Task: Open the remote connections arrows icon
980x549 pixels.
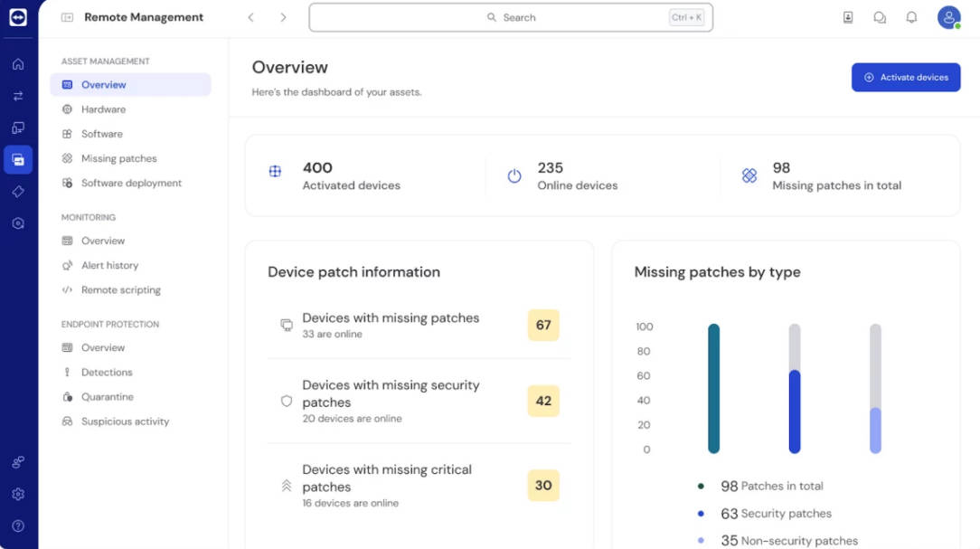Action: coord(18,96)
